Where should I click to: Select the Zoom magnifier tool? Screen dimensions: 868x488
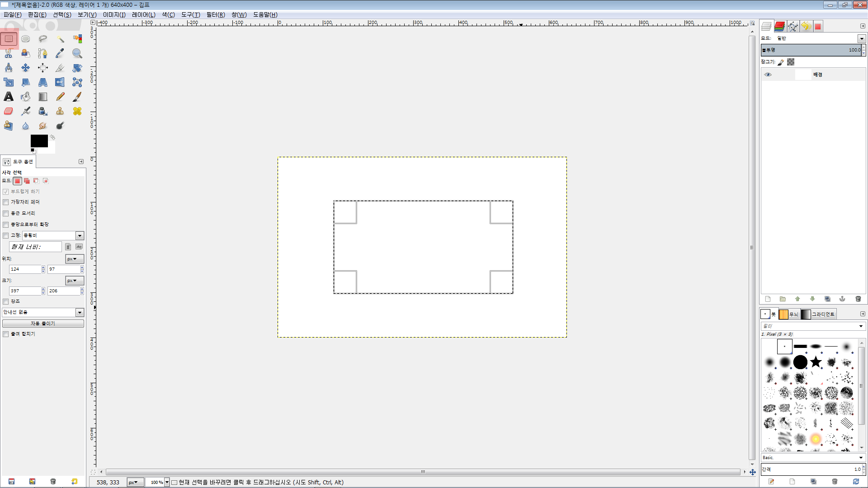(77, 53)
